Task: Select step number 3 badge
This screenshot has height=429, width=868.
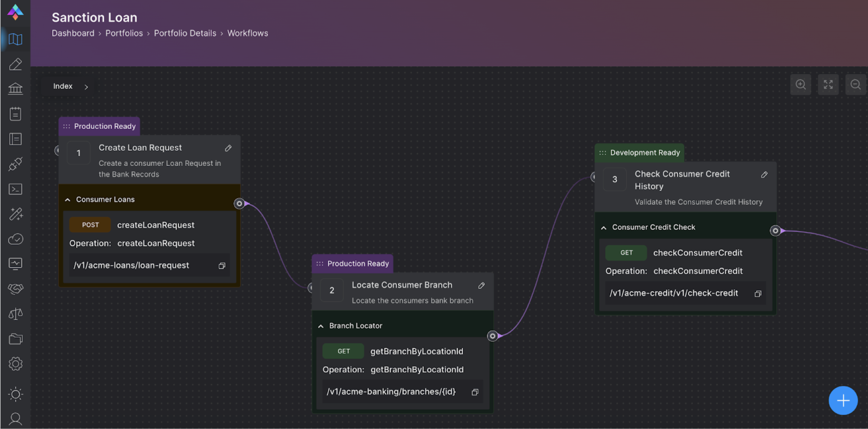Action: coord(615,179)
